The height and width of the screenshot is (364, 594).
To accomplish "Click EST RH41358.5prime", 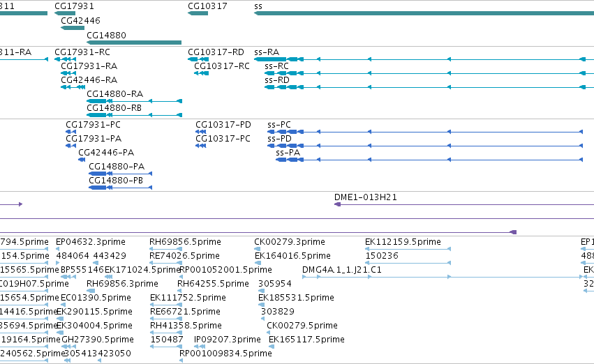I will (x=186, y=326).
